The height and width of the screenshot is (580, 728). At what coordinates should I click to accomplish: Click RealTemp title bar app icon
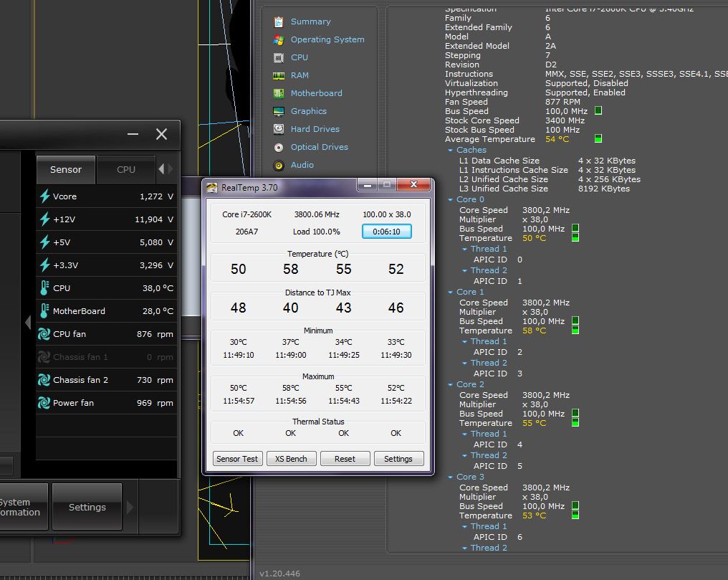[211, 188]
